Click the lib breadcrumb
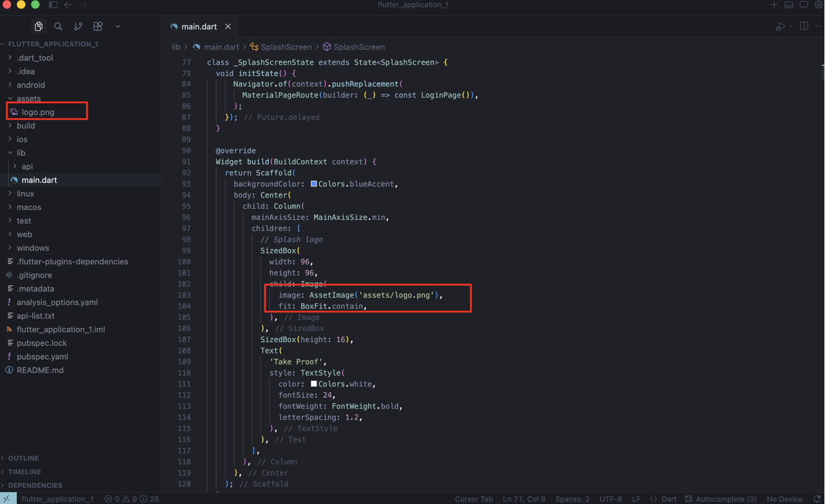This screenshot has width=825, height=504. coord(176,47)
